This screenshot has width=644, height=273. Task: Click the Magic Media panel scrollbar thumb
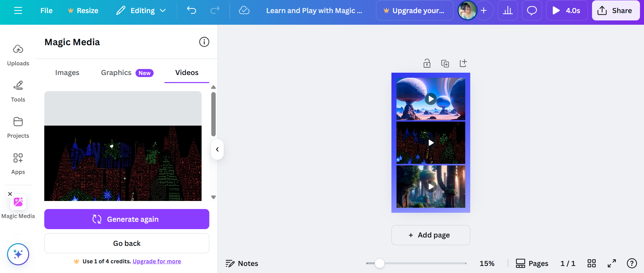click(x=213, y=114)
